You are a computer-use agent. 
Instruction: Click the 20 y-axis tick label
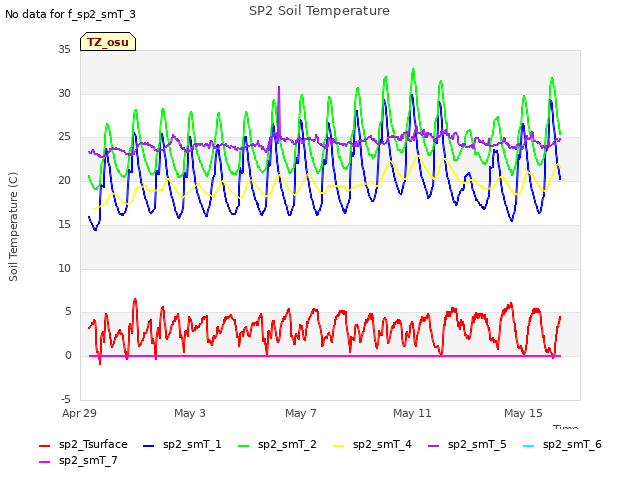(x=64, y=181)
